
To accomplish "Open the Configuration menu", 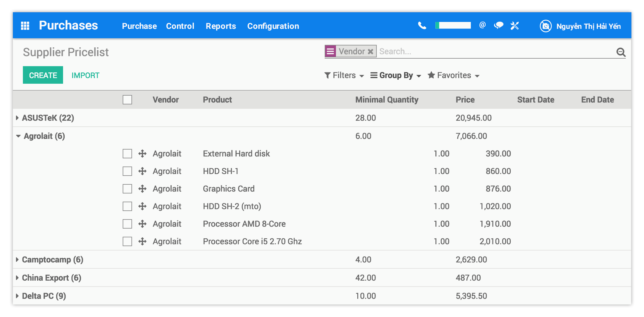I will point(273,26).
